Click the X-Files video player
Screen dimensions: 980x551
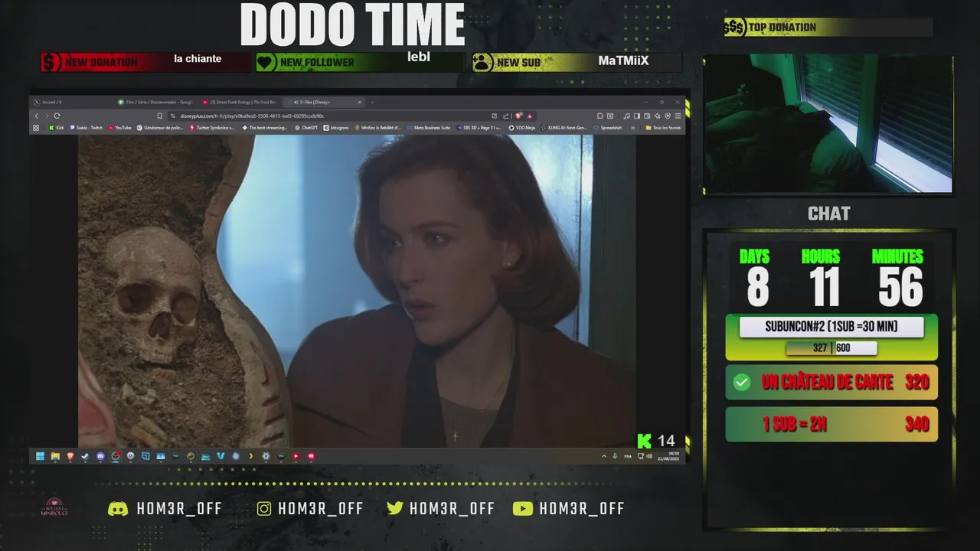tap(357, 291)
